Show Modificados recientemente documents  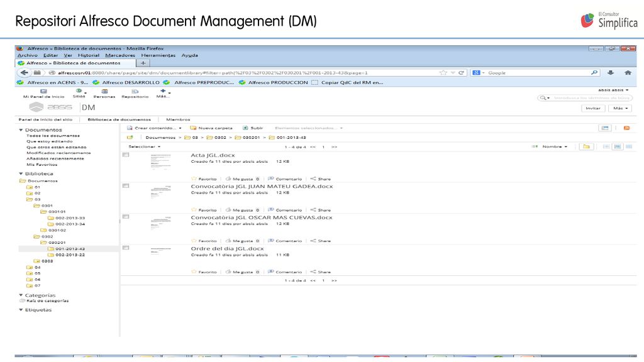[58, 153]
